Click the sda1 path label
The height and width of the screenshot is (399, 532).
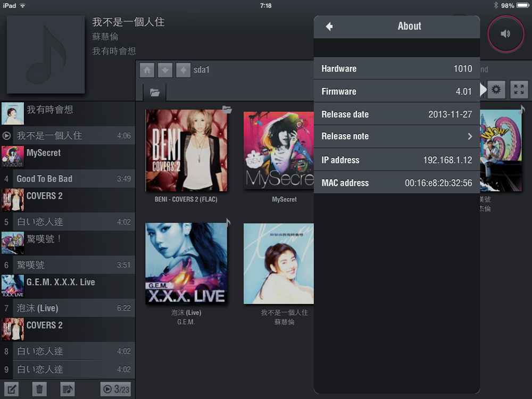point(202,70)
